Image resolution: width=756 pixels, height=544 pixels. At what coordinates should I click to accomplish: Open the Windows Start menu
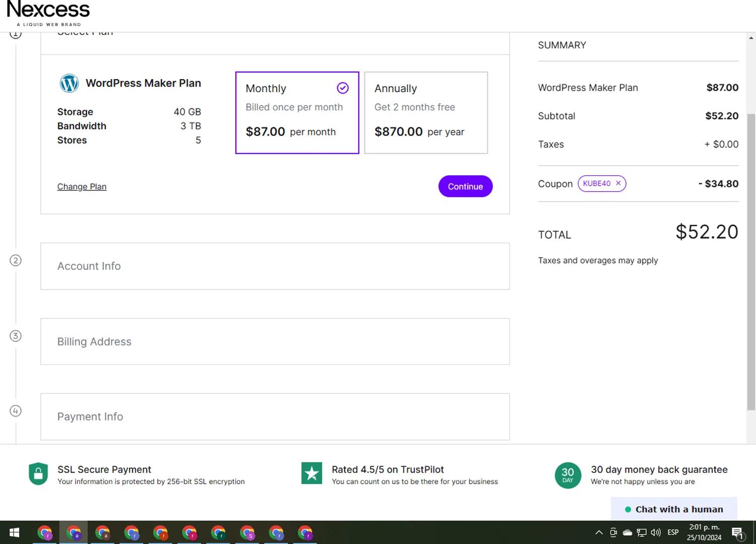point(15,532)
